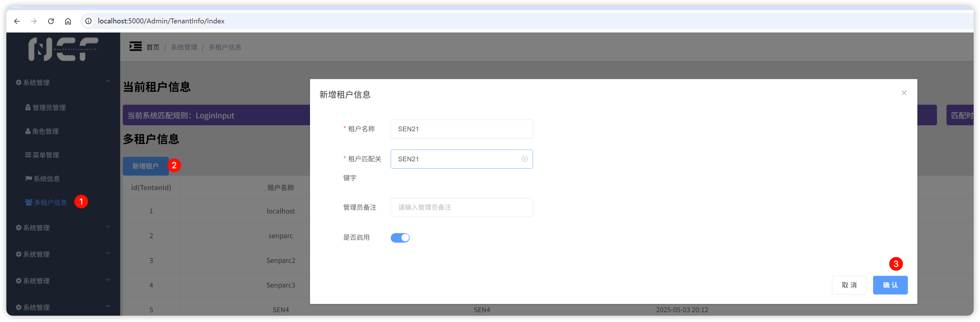Click the NCF logo in the sidebar
The image size is (980, 322).
pos(63,49)
